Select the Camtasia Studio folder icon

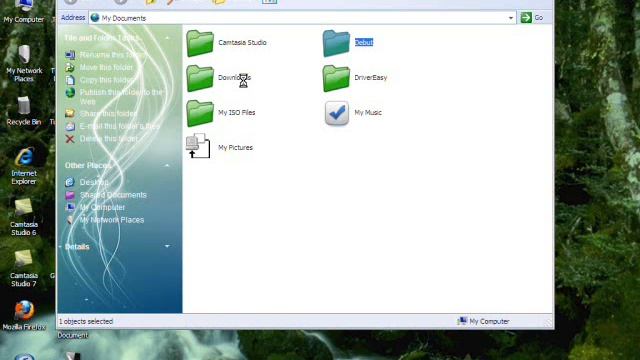(200, 43)
